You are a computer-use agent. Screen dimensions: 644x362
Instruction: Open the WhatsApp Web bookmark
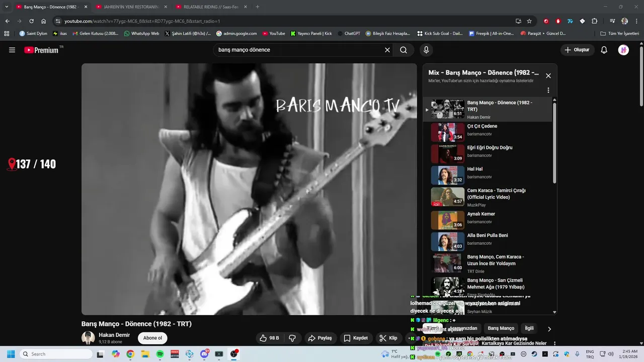[x=141, y=34]
